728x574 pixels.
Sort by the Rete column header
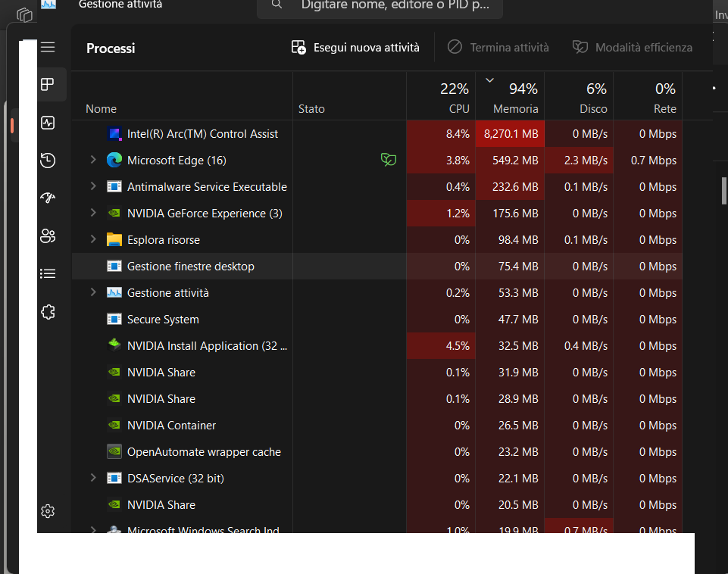click(648, 96)
